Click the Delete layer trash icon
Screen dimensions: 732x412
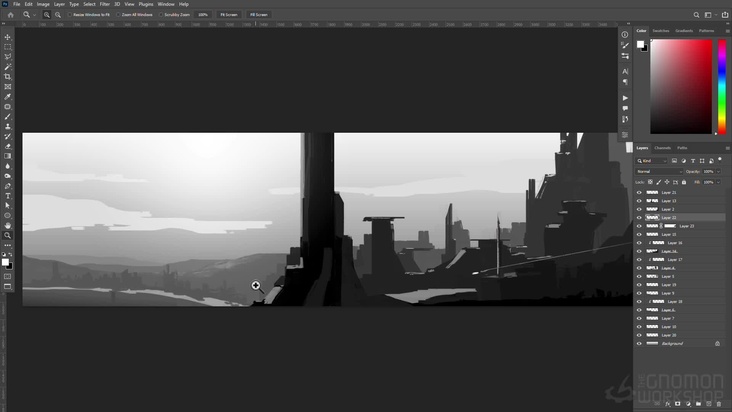click(x=718, y=404)
